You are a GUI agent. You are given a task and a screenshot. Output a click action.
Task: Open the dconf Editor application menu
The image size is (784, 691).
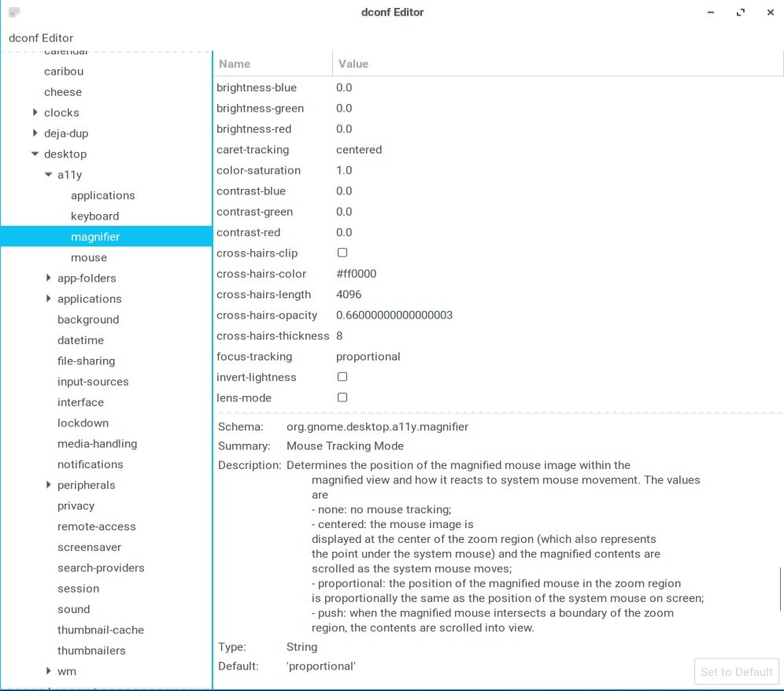coord(41,38)
